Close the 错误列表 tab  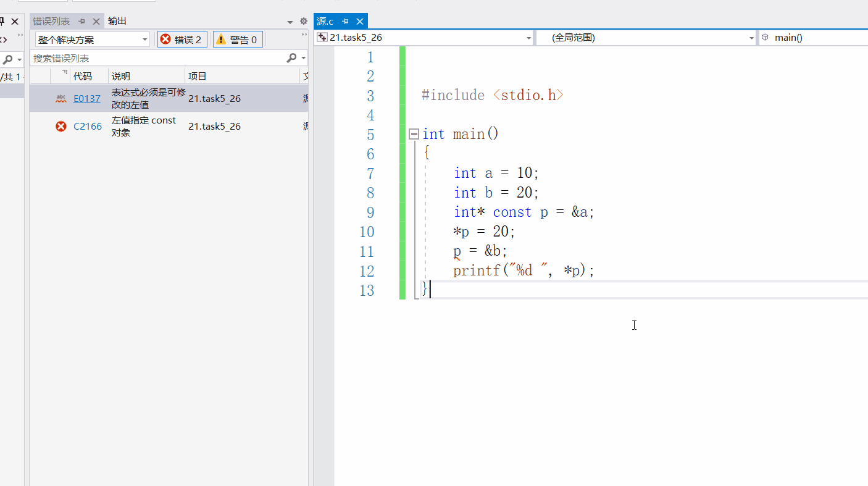click(96, 21)
